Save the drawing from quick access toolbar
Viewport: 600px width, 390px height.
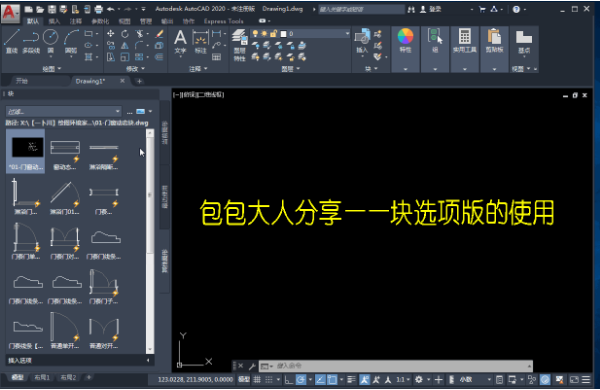[x=52, y=9]
